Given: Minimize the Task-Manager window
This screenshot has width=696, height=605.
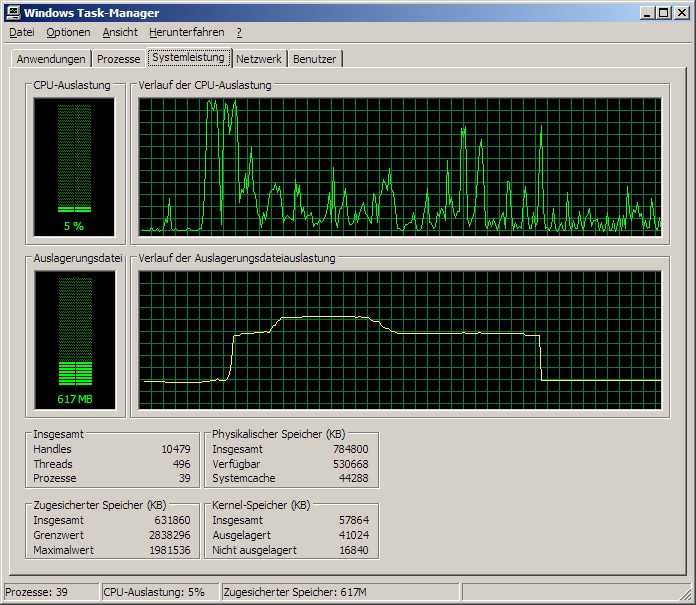Looking at the screenshot, I should (648, 13).
